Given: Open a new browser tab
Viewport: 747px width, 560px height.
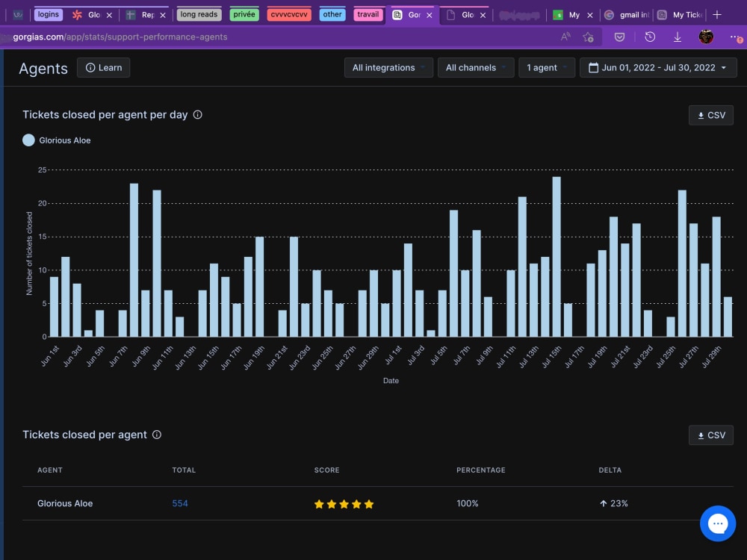Looking at the screenshot, I should [716, 15].
